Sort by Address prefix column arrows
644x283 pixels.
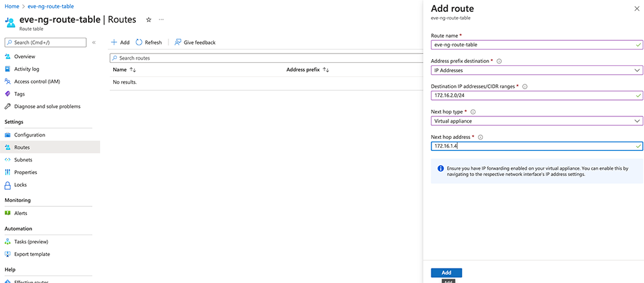click(x=326, y=70)
